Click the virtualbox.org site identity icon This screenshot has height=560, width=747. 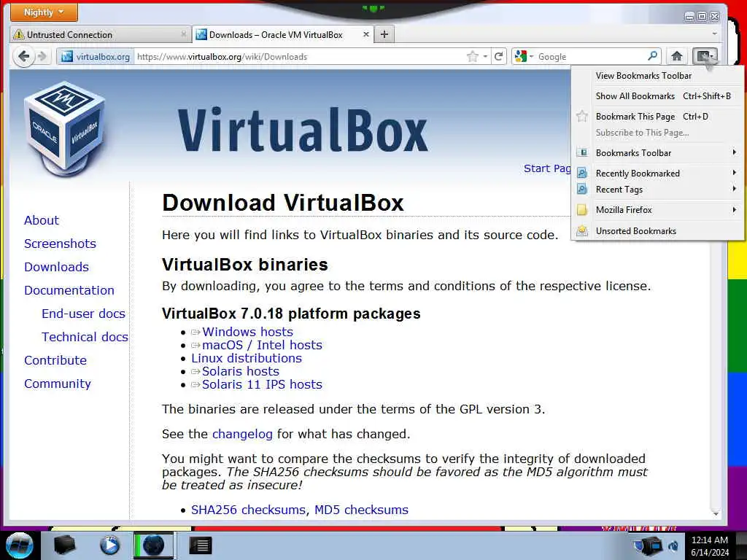tap(66, 56)
